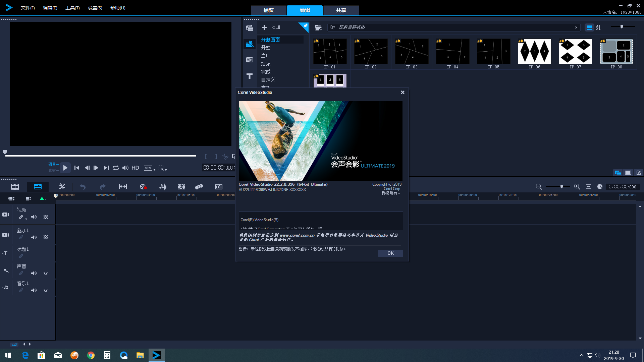Switch to storyboard view
The image size is (644, 362).
[15, 187]
